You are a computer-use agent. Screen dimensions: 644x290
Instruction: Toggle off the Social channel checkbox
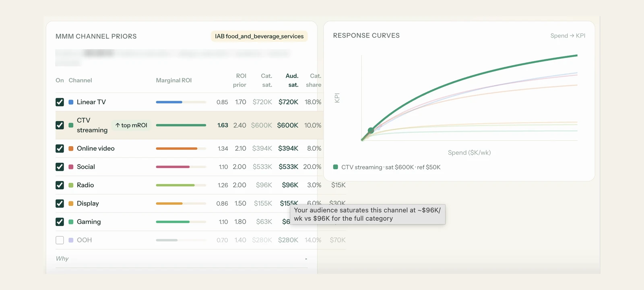[x=60, y=167]
